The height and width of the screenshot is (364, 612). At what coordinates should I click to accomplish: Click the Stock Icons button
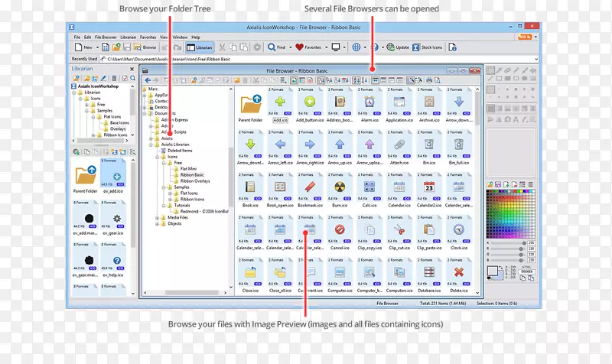428,47
